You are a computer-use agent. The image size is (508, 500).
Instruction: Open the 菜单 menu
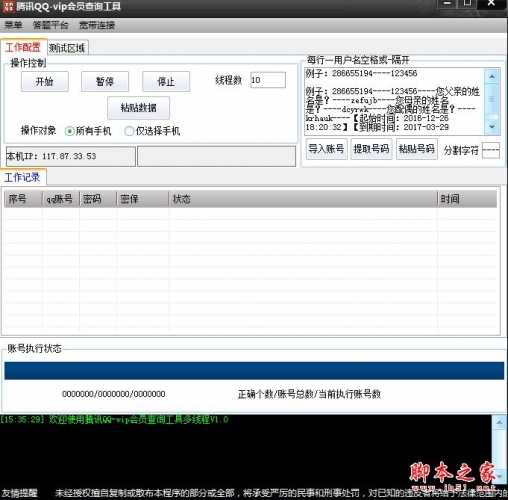13,25
